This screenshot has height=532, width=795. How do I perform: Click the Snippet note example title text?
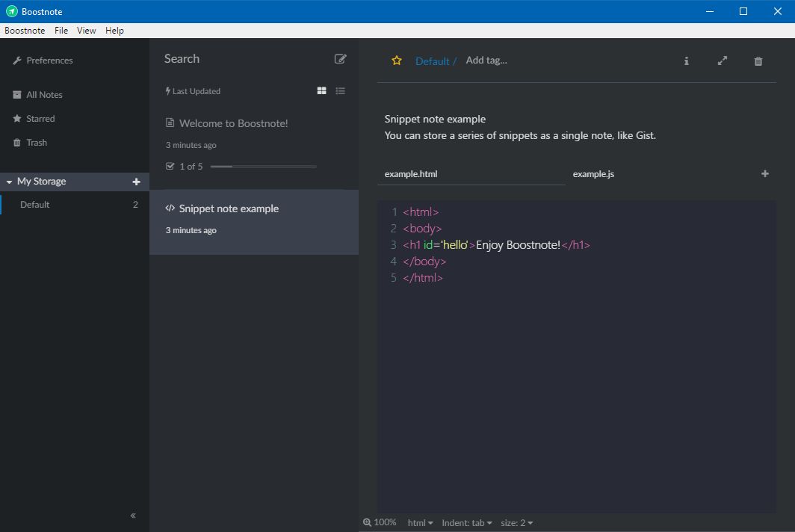tap(229, 208)
